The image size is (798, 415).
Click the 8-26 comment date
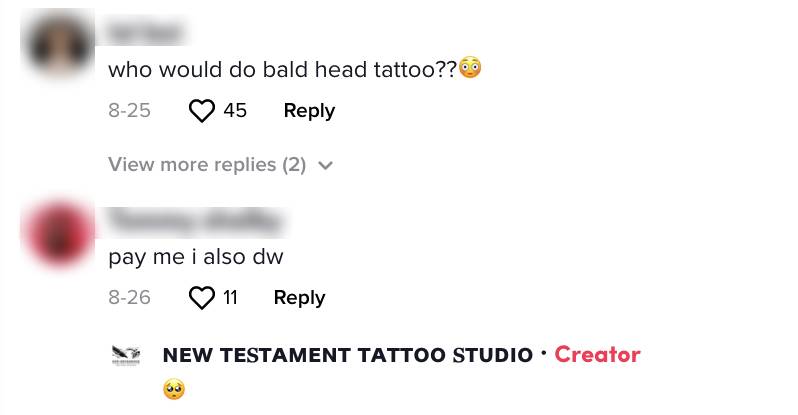coord(129,298)
